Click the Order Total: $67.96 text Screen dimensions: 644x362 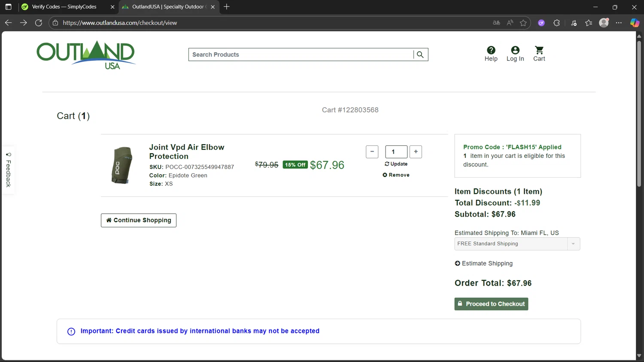(x=493, y=283)
